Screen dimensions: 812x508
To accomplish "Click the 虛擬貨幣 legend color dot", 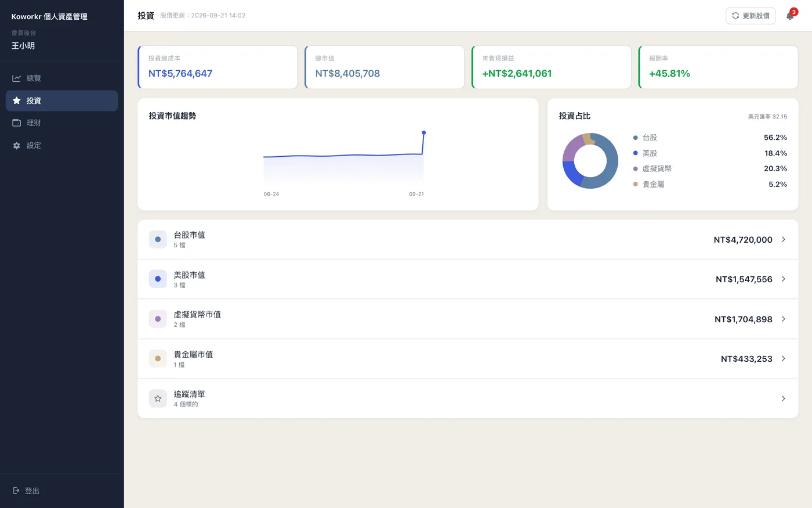I will pyautogui.click(x=636, y=168).
